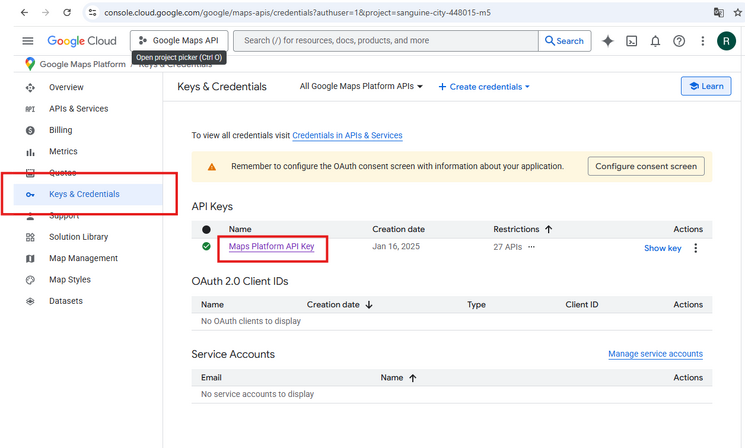Sort OAuth clients by Creation date arrow

(x=369, y=305)
